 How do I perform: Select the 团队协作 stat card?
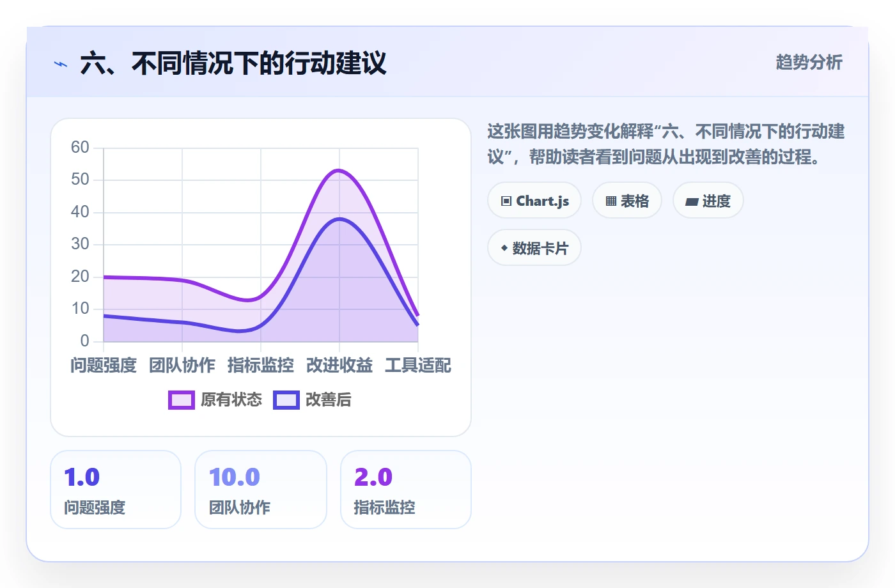(261, 490)
